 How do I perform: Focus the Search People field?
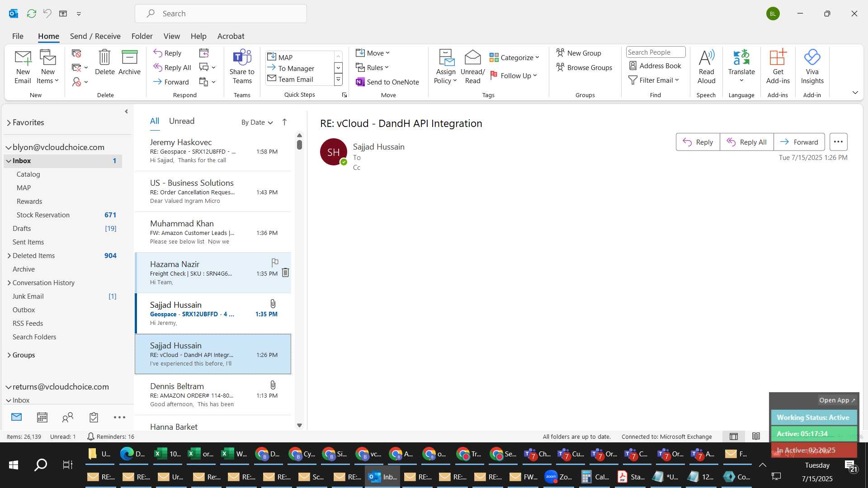coord(656,52)
